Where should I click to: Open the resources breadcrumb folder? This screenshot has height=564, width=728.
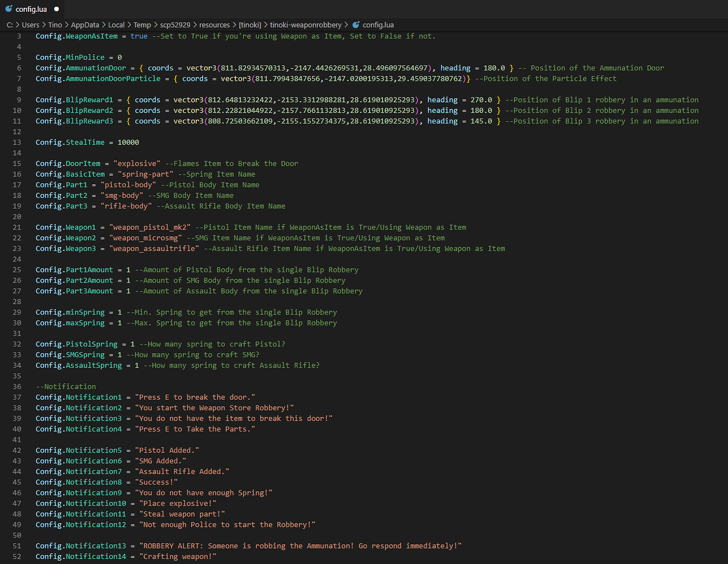point(214,25)
